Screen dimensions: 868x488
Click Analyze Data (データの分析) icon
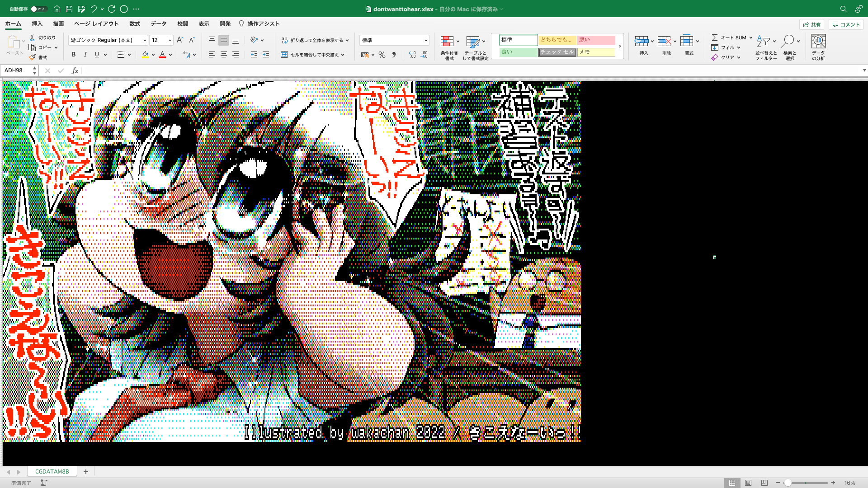pyautogui.click(x=818, y=47)
